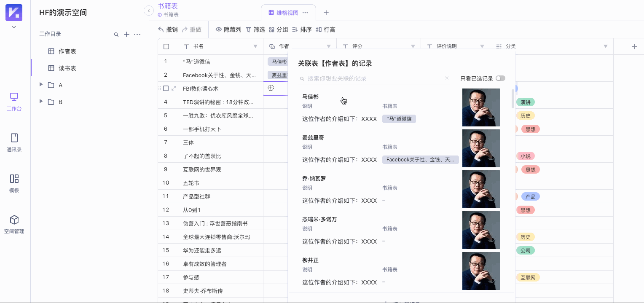Viewport: 644px width, 303px height.
Task: Collapse the sidebar with the chevron button
Action: 149,11
